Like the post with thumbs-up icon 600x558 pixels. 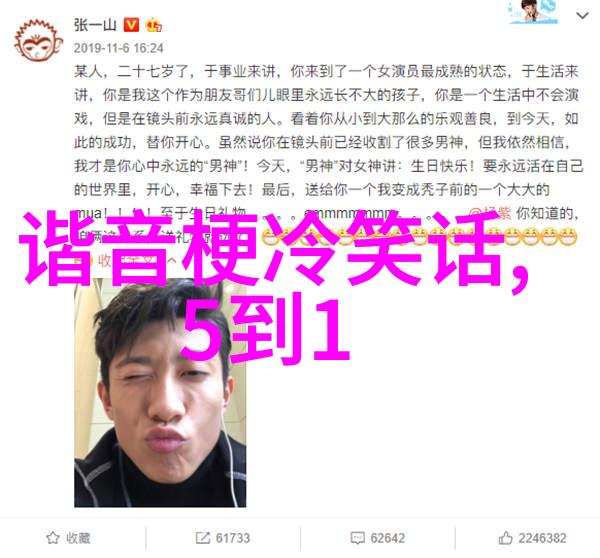[505, 538]
